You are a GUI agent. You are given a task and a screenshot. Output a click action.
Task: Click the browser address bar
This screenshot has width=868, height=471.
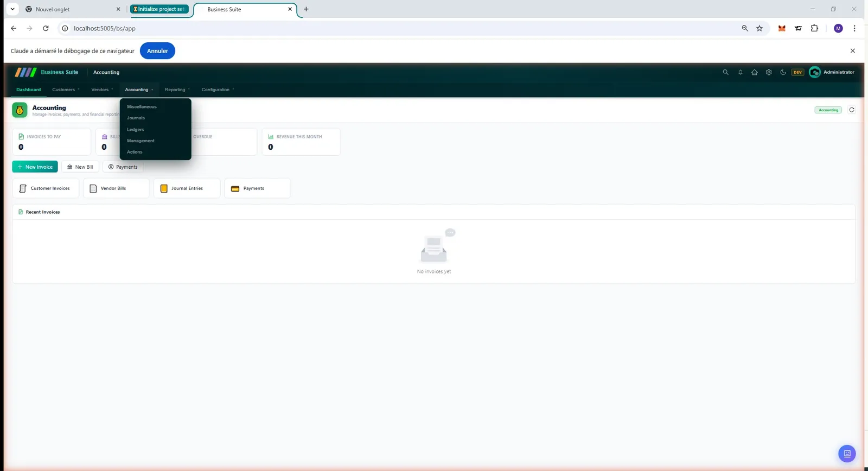401,28
